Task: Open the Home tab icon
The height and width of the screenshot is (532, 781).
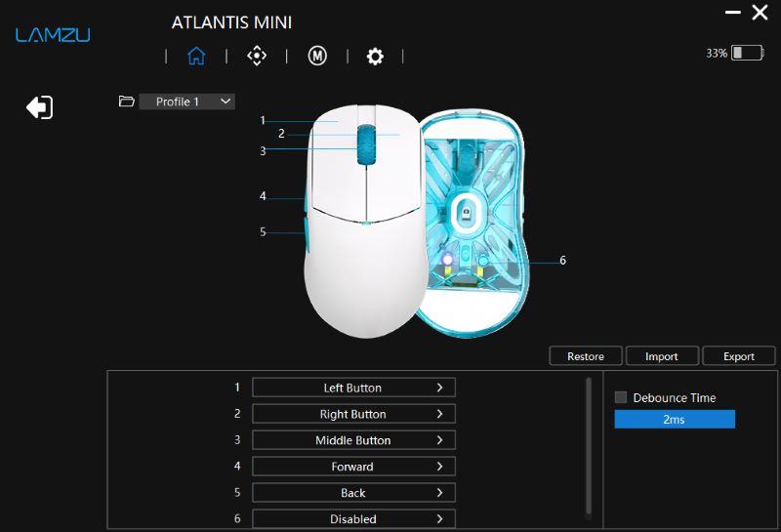Action: 196,56
